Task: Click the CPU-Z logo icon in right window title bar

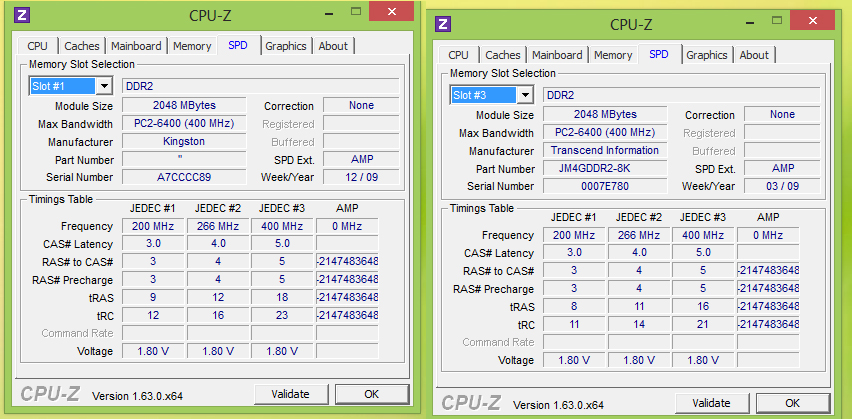Action: 443,24
